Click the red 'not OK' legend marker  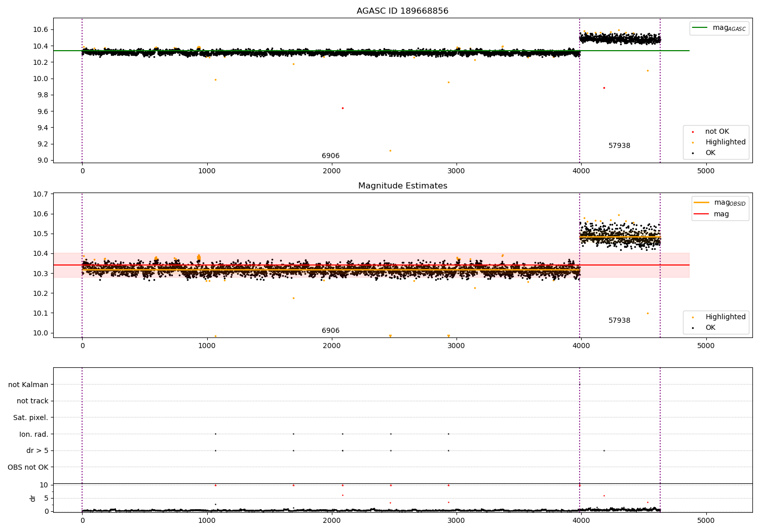coord(693,132)
